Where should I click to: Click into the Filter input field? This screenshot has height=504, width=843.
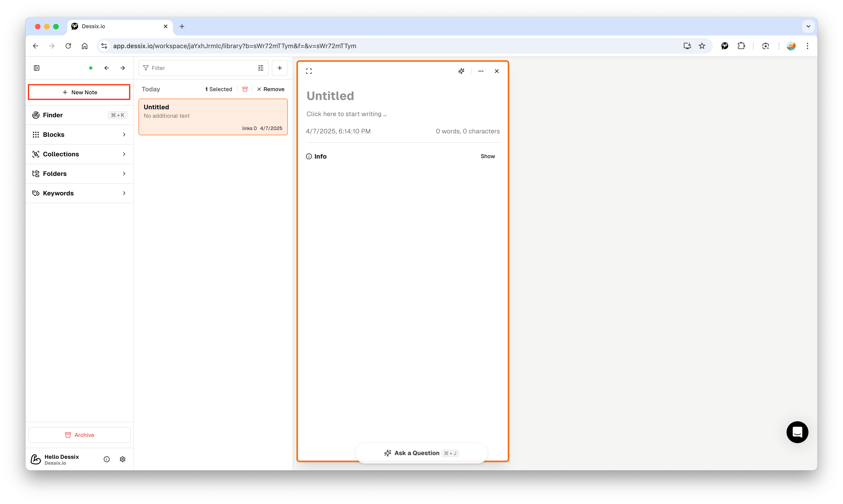coord(201,68)
